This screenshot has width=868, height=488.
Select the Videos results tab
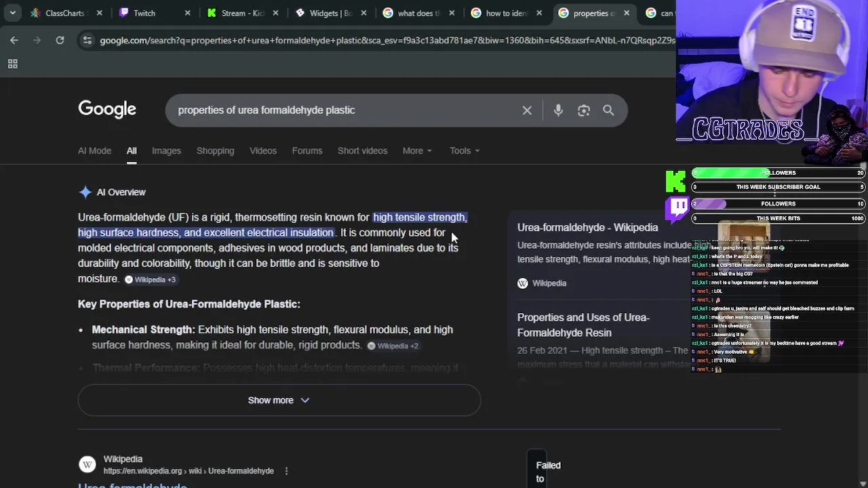tap(263, 150)
